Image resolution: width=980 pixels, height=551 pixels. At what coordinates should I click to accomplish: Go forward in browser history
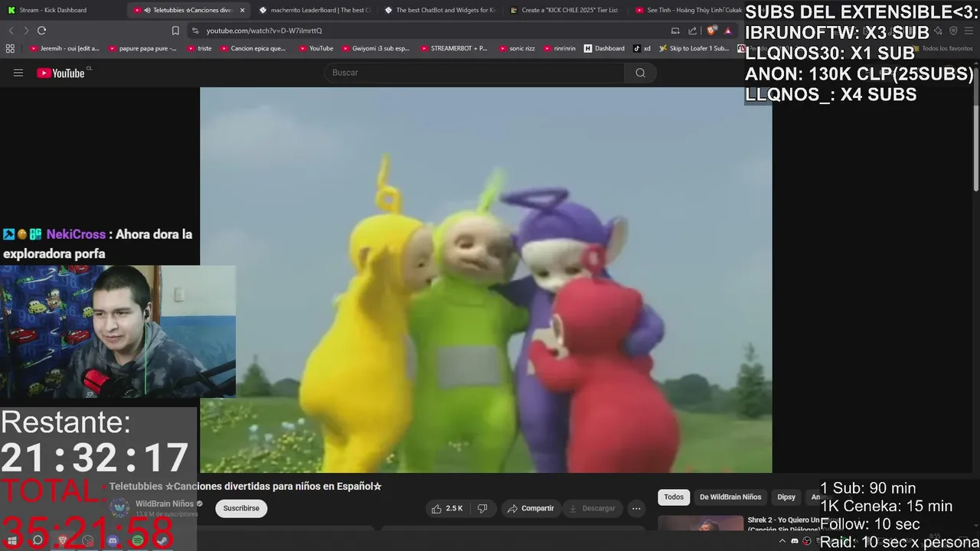click(26, 31)
